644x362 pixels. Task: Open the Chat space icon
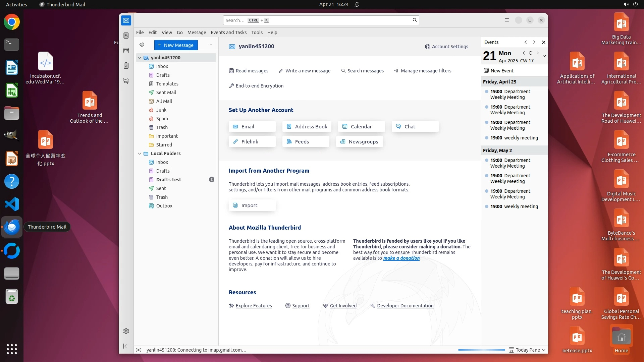click(126, 81)
